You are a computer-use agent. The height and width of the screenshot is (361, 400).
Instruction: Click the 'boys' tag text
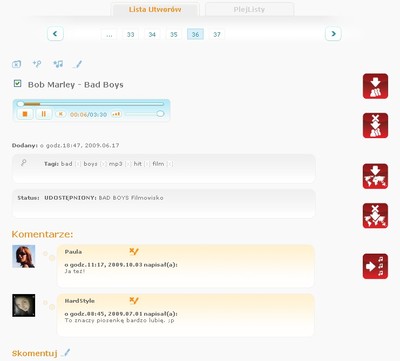pyautogui.click(x=90, y=164)
